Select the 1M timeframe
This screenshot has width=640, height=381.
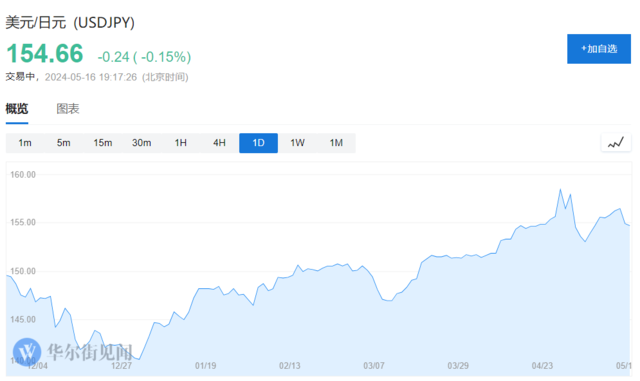coord(336,143)
